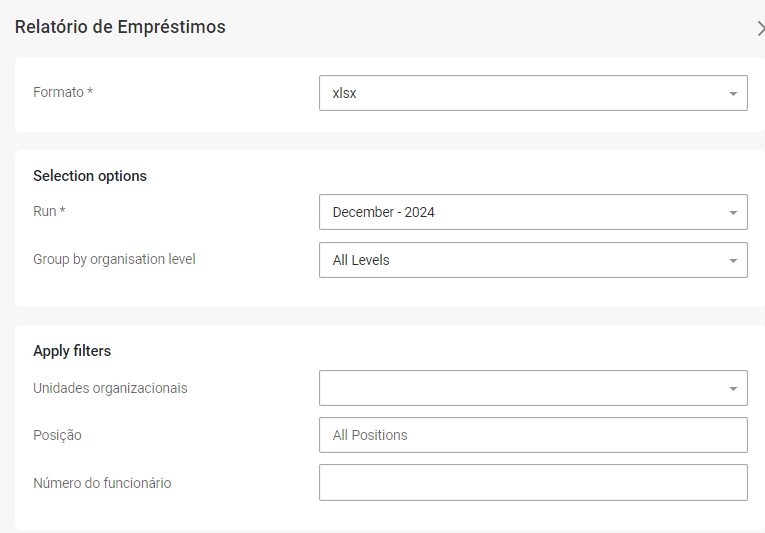Click the Relatório de Empréstimos title
This screenshot has height=533, width=765.
click(x=120, y=27)
